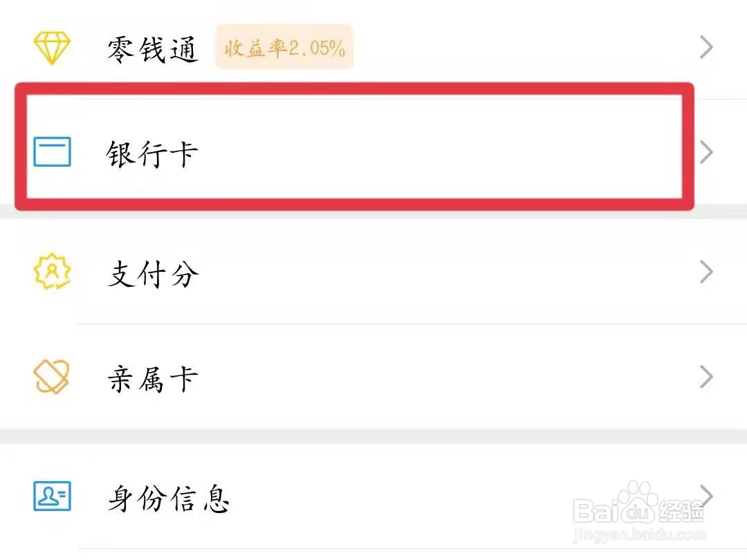Open the 零钱通 menu entry
The image size is (747, 560).
pyautogui.click(x=153, y=49)
